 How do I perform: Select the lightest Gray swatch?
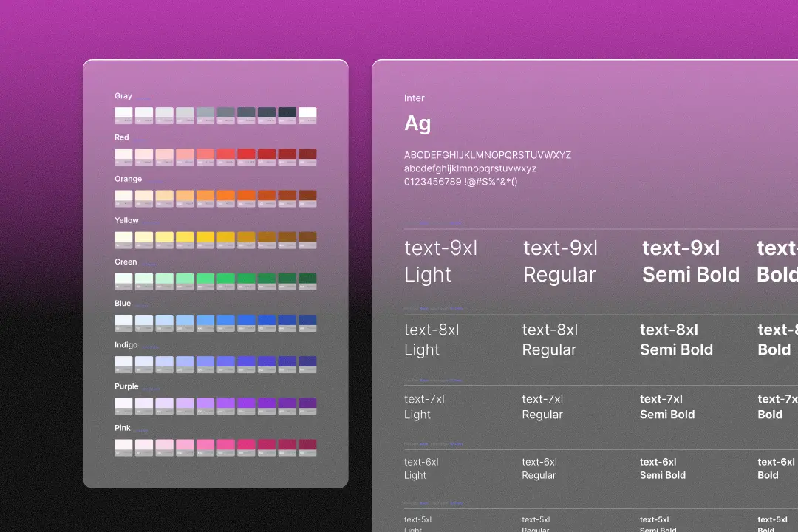point(123,115)
